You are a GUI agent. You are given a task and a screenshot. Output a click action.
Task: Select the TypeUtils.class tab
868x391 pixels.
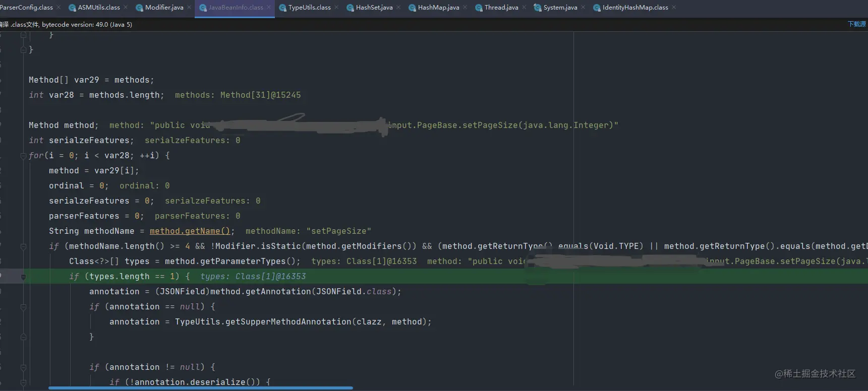point(310,8)
